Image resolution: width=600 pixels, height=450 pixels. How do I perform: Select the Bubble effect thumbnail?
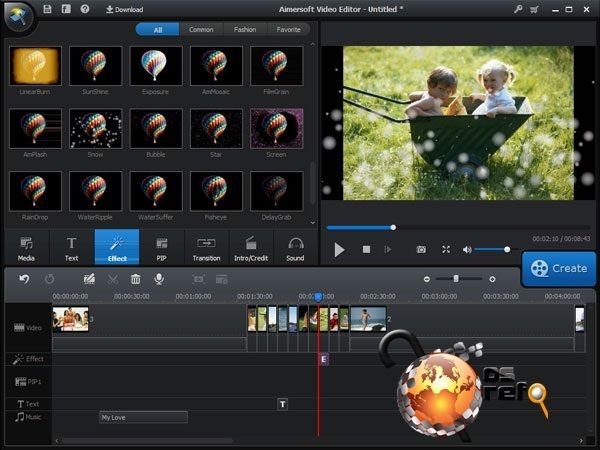click(x=156, y=129)
